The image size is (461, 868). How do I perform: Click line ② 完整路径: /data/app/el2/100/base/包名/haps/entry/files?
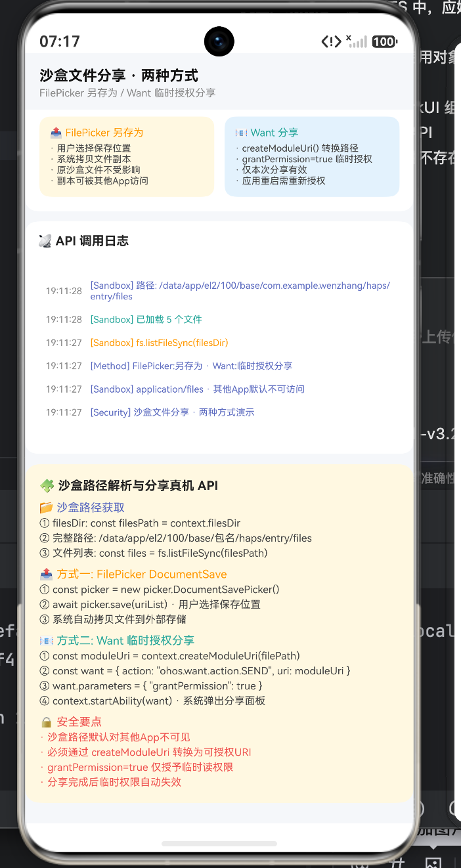(x=176, y=538)
